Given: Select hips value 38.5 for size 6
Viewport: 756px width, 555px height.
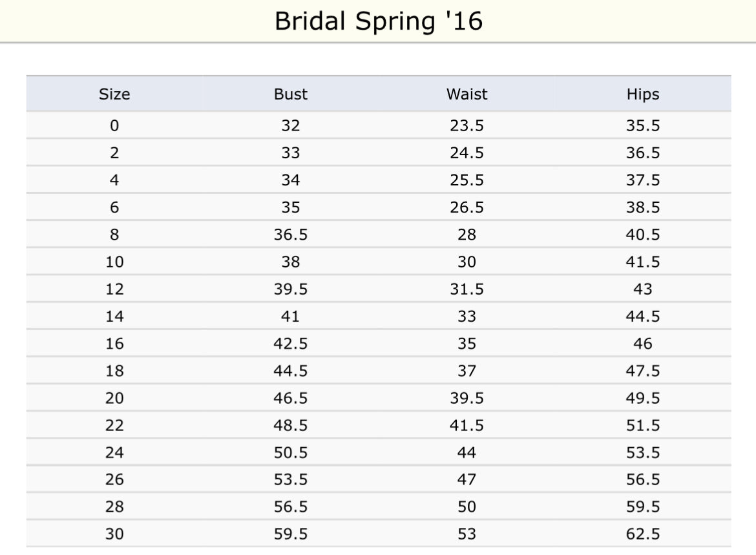Looking at the screenshot, I should click(x=642, y=207).
